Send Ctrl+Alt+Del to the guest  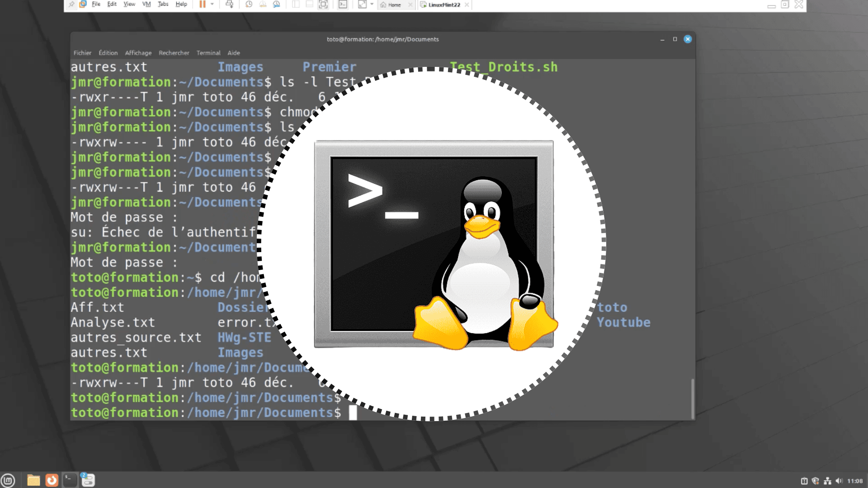(x=230, y=5)
